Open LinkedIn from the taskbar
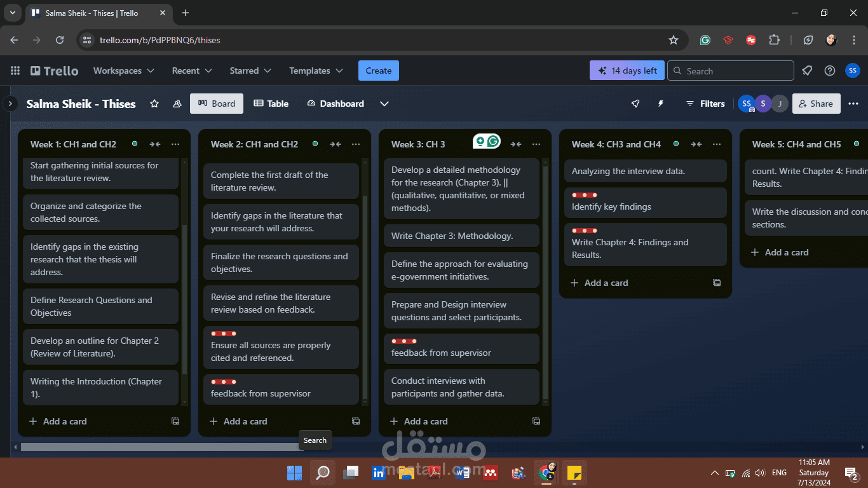868x488 pixels. click(379, 473)
